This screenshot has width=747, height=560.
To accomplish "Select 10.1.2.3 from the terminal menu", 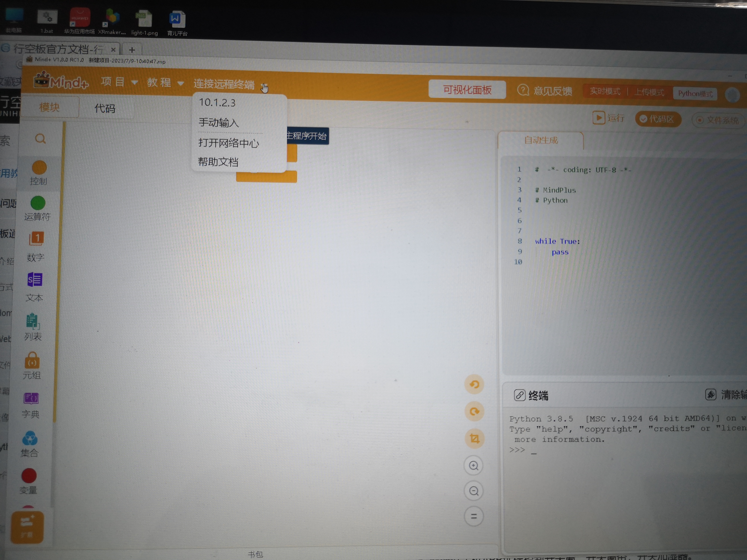I will pyautogui.click(x=217, y=103).
